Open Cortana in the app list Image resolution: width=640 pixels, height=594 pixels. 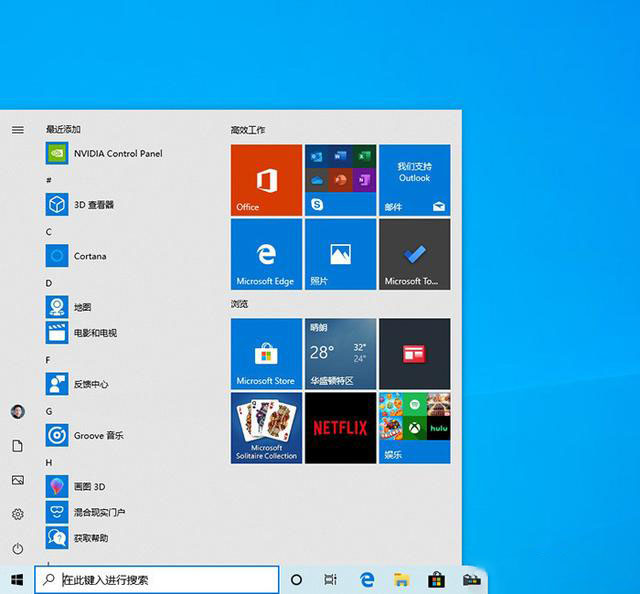pyautogui.click(x=76, y=256)
